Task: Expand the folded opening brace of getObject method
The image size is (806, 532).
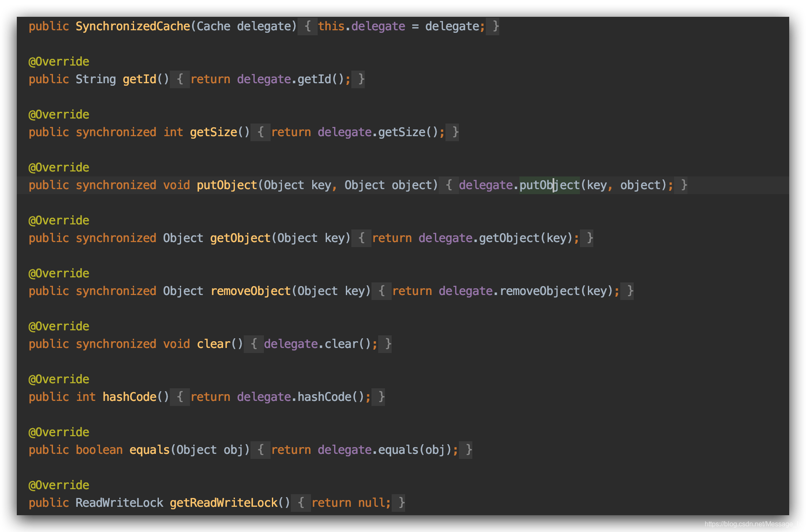Action: 361,238
